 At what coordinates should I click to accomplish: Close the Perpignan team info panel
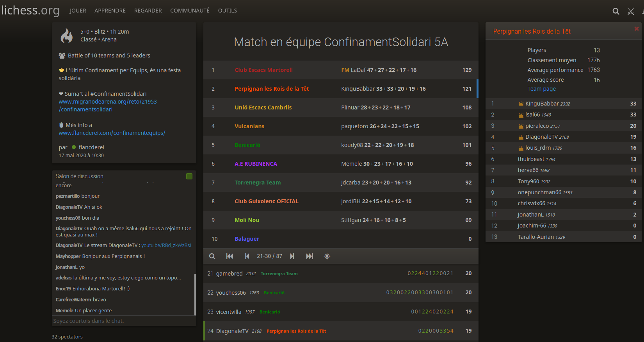point(637,29)
